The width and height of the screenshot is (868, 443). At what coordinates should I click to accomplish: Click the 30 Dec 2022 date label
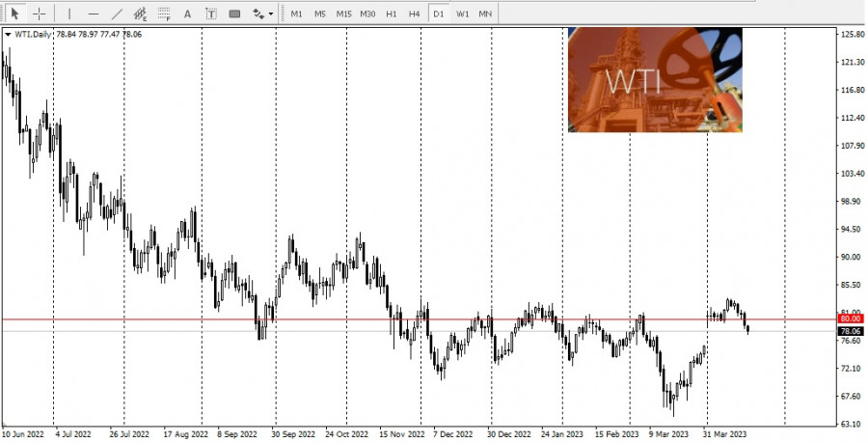tap(510, 434)
